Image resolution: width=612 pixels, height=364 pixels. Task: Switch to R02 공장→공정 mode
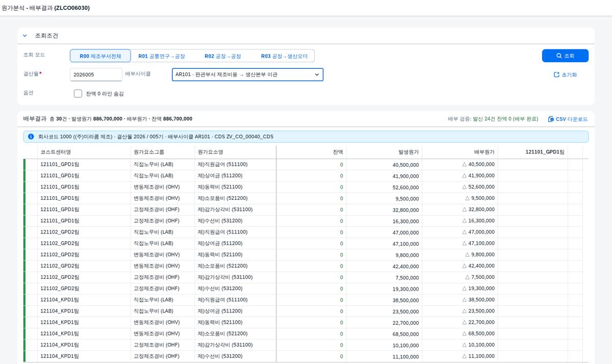tap(223, 56)
